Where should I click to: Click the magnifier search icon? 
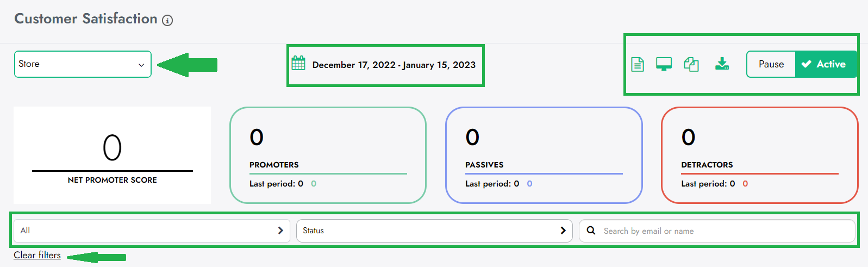[x=591, y=231]
